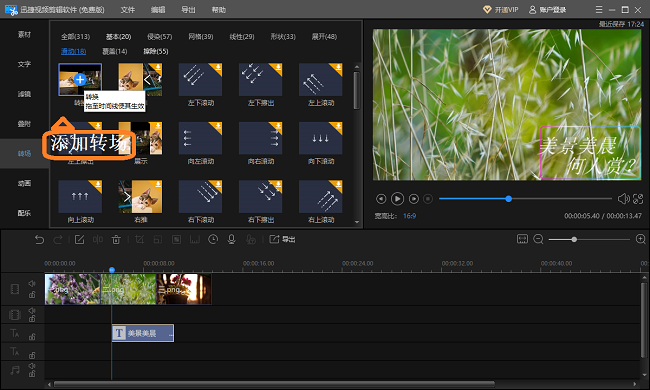Image resolution: width=650 pixels, height=390 pixels.
Task: Open the 编辑 menu
Action: pos(158,10)
